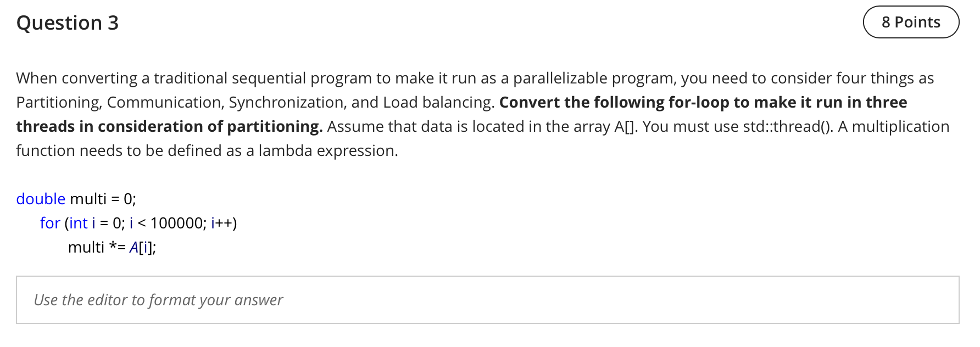
Task: Click the word 'Communication,' in the paragraph
Action: 165,102
